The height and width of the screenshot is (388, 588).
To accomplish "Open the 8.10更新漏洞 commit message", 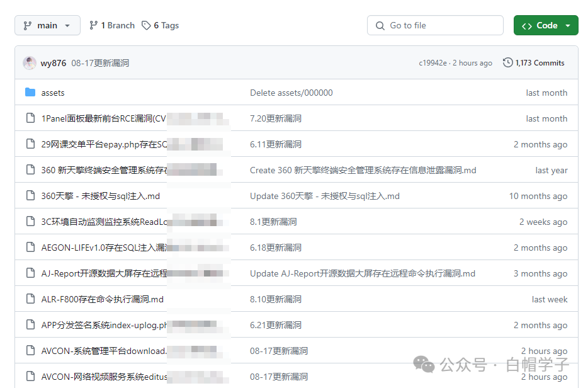I will point(276,300).
